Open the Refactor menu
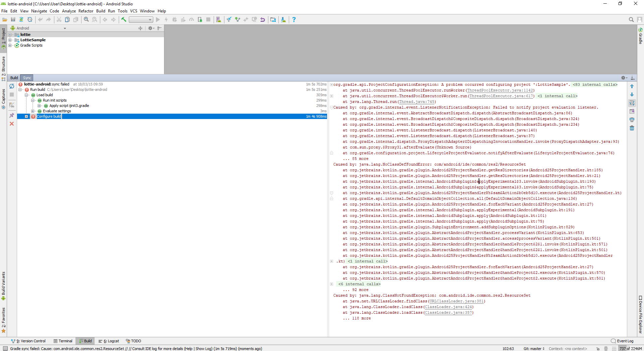Image resolution: width=644 pixels, height=351 pixels. pyautogui.click(x=86, y=11)
